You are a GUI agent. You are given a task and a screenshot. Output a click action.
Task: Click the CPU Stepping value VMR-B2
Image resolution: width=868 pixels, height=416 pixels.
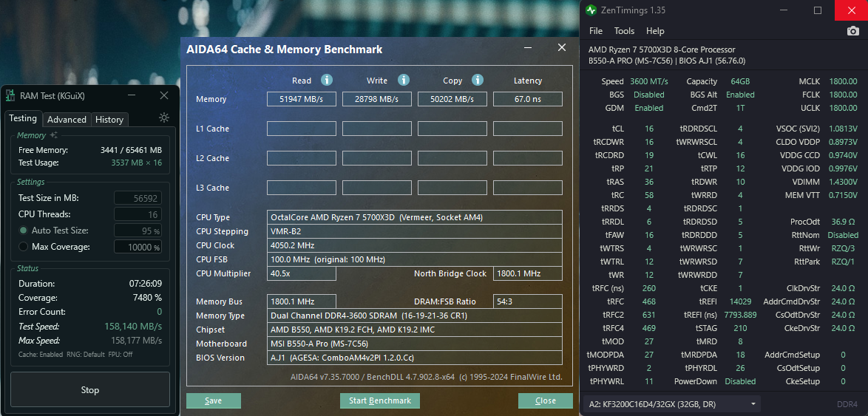(415, 231)
